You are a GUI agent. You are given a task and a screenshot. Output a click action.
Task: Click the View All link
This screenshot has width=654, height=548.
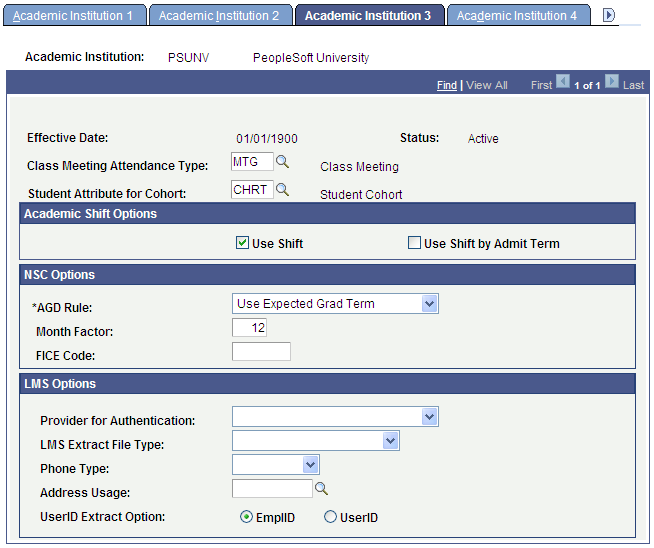click(x=487, y=85)
